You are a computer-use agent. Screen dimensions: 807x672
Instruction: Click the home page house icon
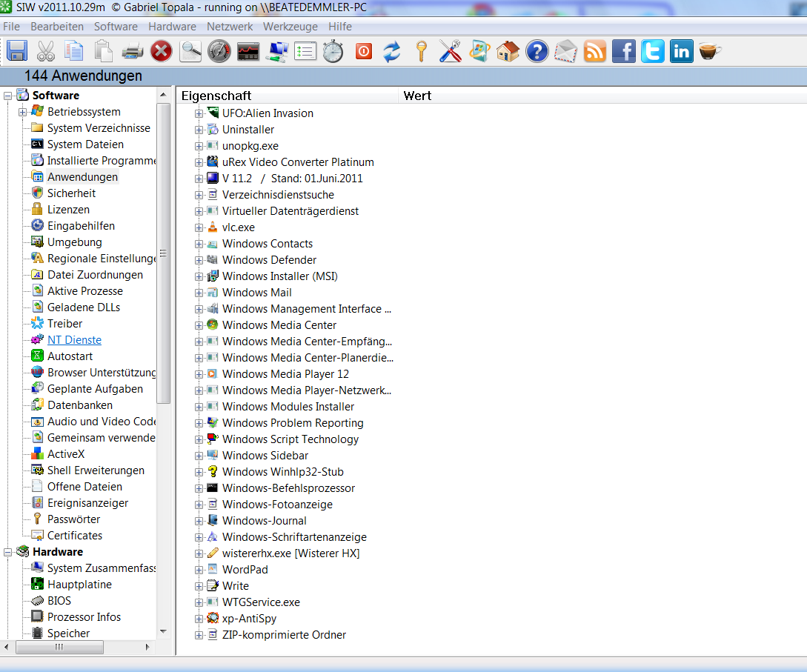[x=508, y=51]
